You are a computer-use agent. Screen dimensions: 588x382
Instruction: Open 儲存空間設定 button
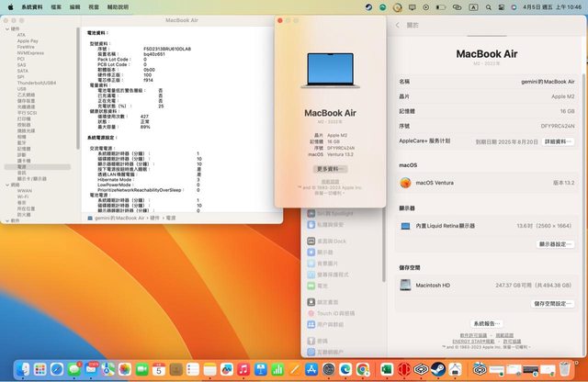coord(553,303)
